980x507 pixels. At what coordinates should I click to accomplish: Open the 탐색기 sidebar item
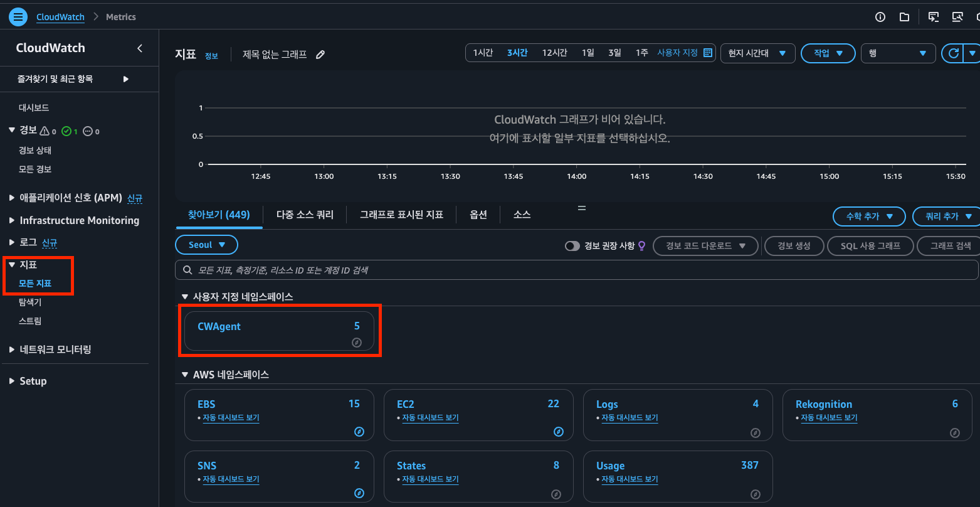(30, 302)
